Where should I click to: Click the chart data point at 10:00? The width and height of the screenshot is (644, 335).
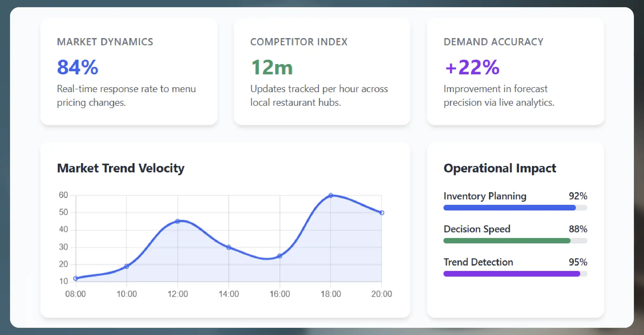pos(126,266)
